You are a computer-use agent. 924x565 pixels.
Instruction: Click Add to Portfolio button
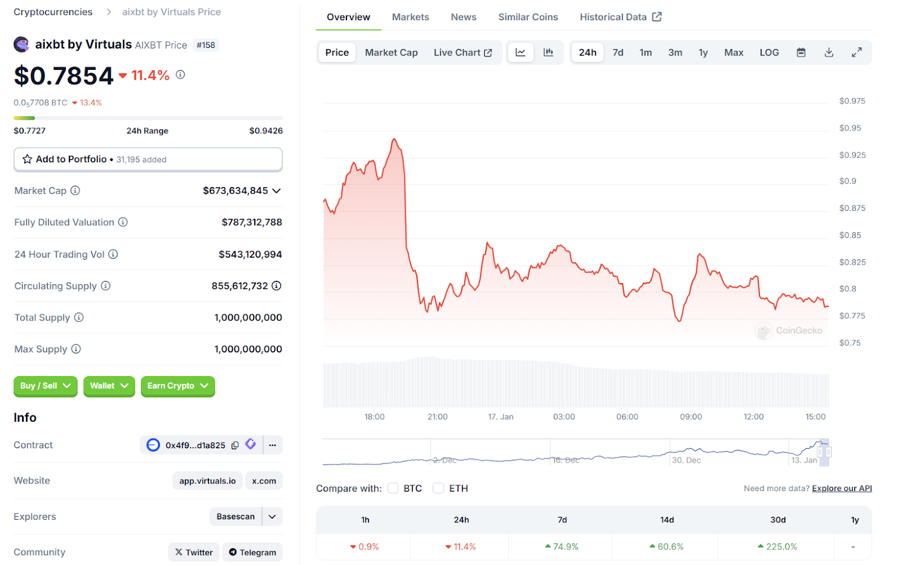click(148, 159)
